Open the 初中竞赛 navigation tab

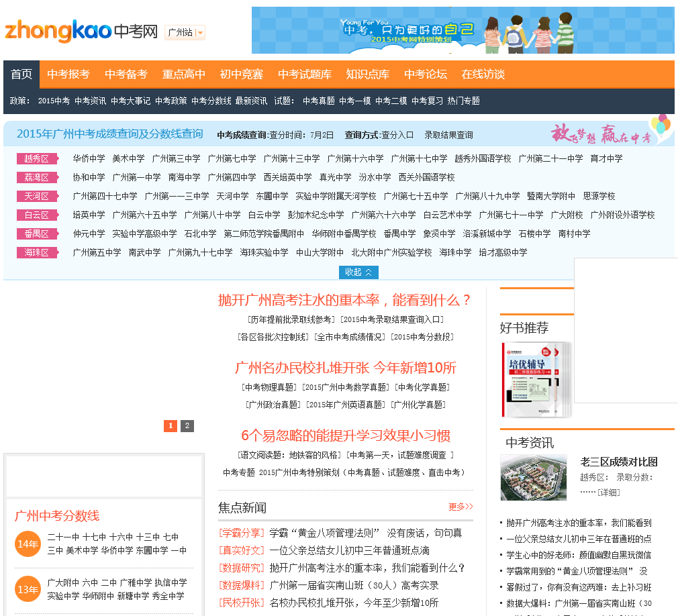[241, 74]
